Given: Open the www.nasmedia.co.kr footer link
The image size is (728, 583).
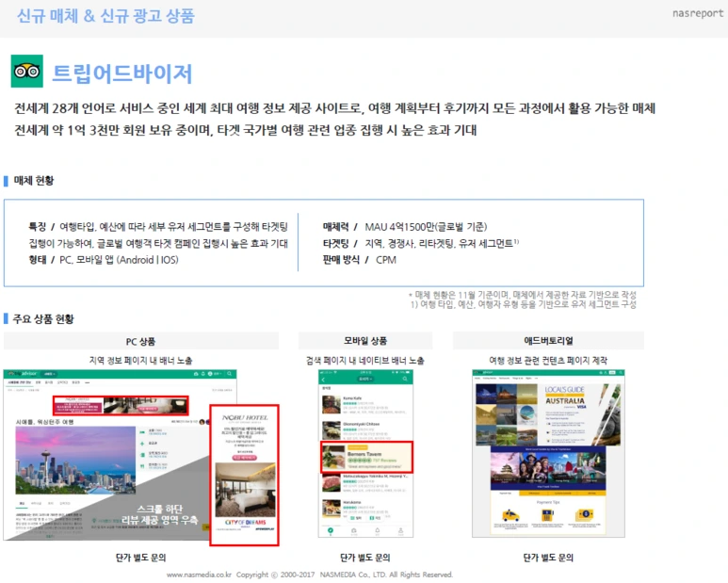Looking at the screenshot, I should point(199,575).
